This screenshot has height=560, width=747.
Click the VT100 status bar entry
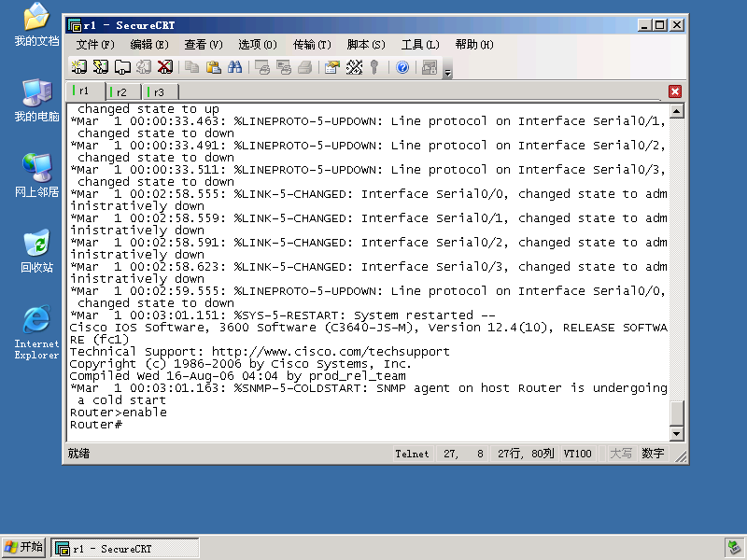(x=577, y=454)
